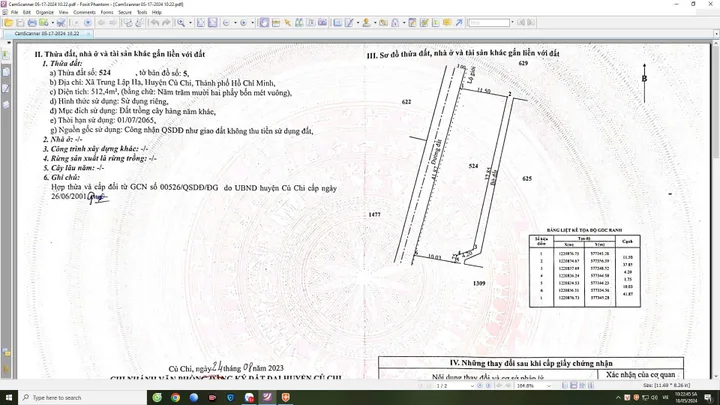Click the yellow comment note icon

(x=447, y=22)
